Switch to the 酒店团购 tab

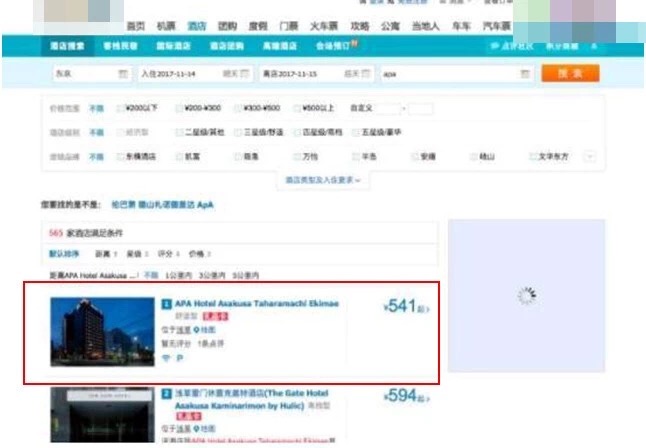227,46
